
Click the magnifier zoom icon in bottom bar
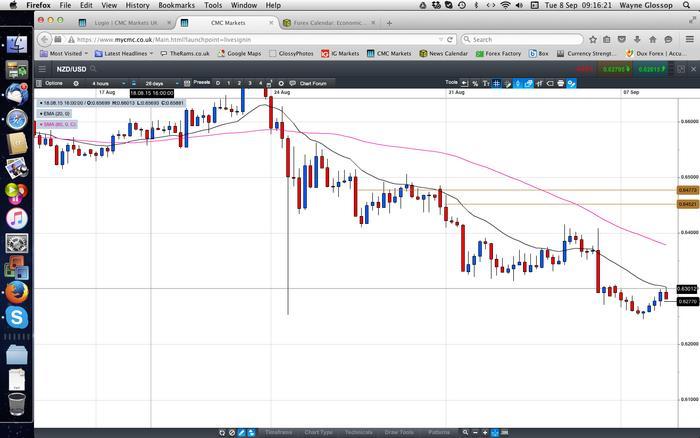pyautogui.click(x=465, y=433)
